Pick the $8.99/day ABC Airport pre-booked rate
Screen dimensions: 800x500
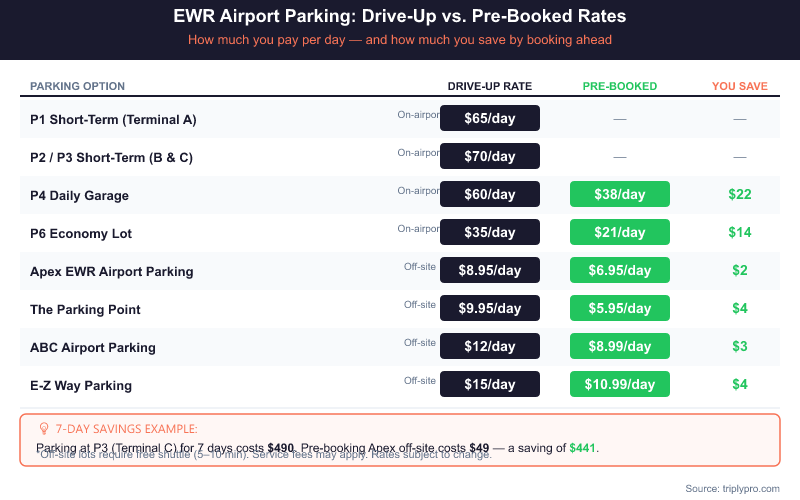click(619, 346)
